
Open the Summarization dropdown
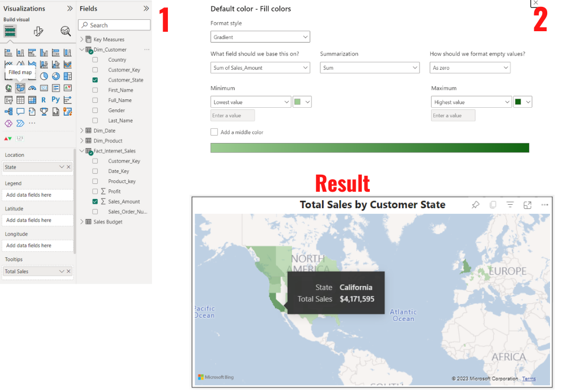pos(369,68)
